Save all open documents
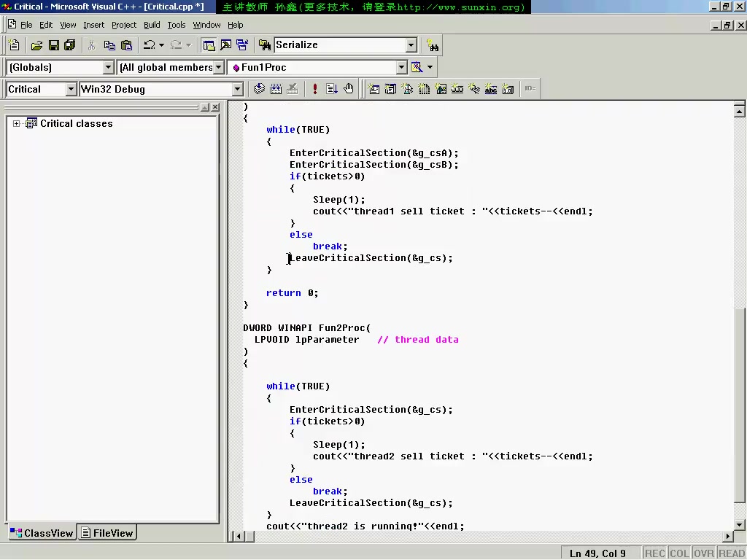 pos(69,44)
